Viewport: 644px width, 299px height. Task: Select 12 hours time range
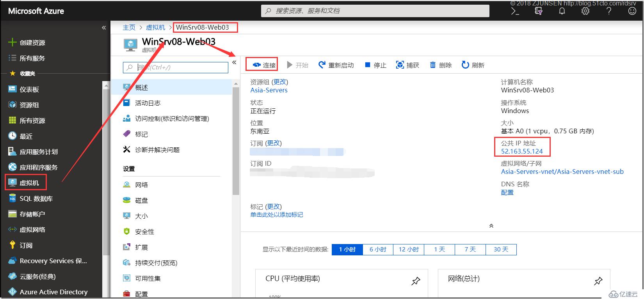409,249
